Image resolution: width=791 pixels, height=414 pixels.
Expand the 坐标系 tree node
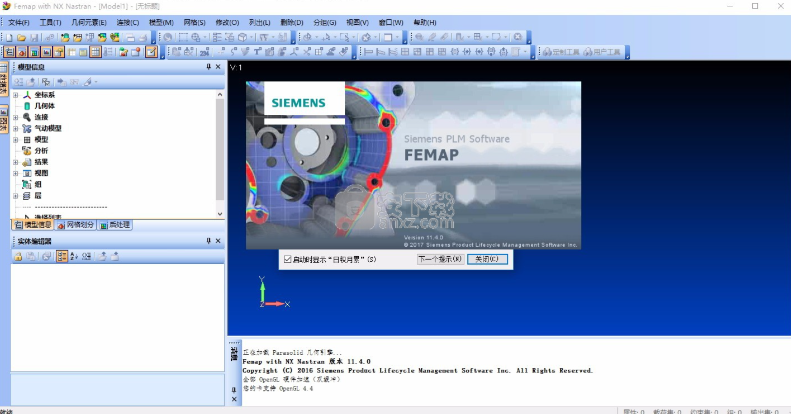[x=16, y=95]
